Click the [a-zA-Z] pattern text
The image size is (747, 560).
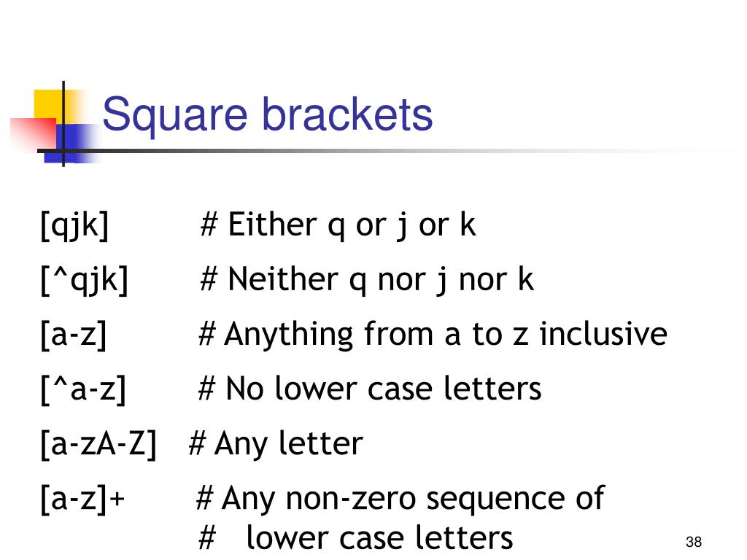tap(98, 444)
